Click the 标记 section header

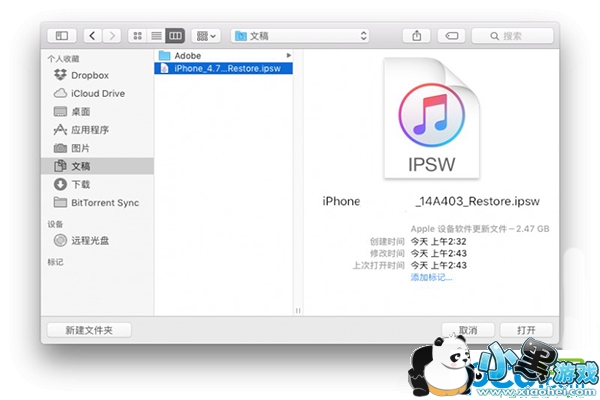tap(55, 262)
